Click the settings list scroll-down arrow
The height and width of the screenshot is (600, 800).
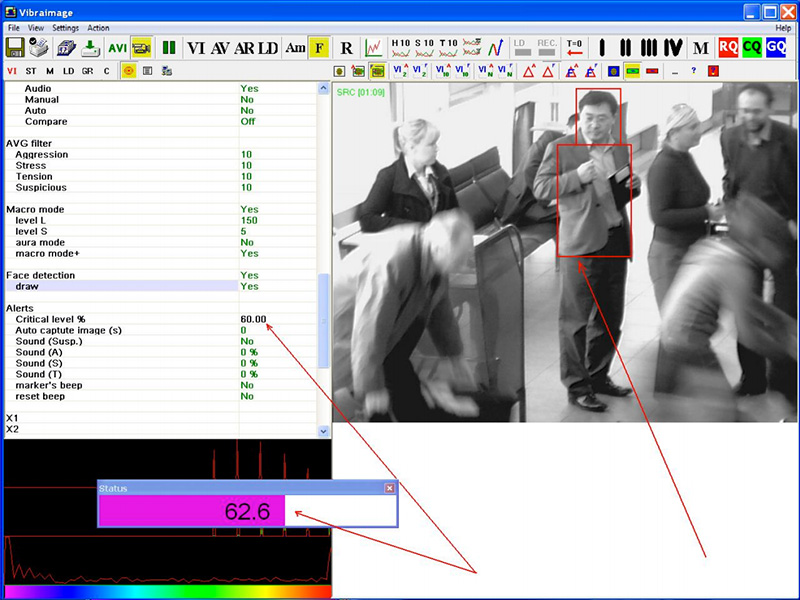(x=323, y=431)
